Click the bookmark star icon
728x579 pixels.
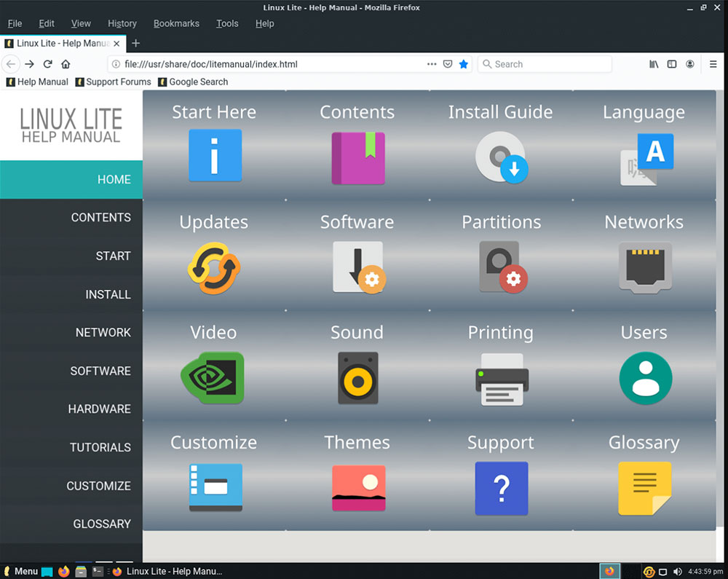[x=463, y=64]
